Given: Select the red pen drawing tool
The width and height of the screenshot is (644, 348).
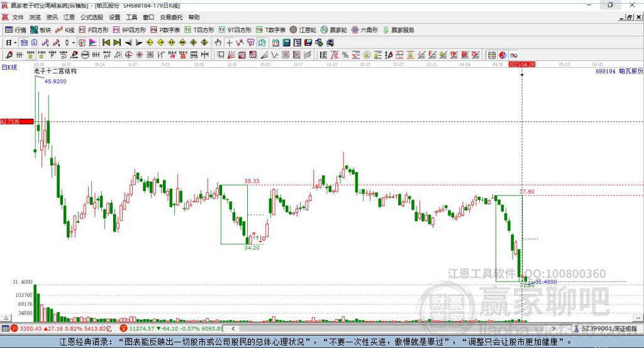Looking at the screenshot, I should pos(9,55).
